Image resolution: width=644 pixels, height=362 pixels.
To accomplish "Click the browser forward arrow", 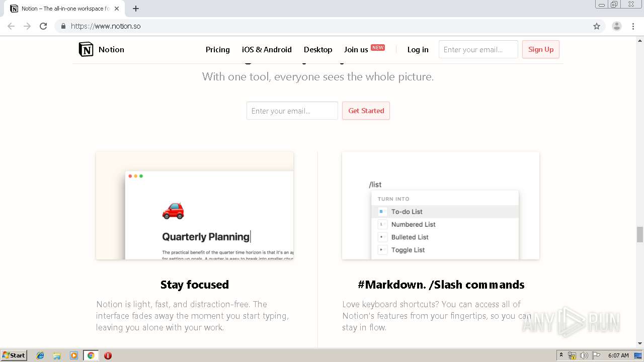I will point(27,26).
